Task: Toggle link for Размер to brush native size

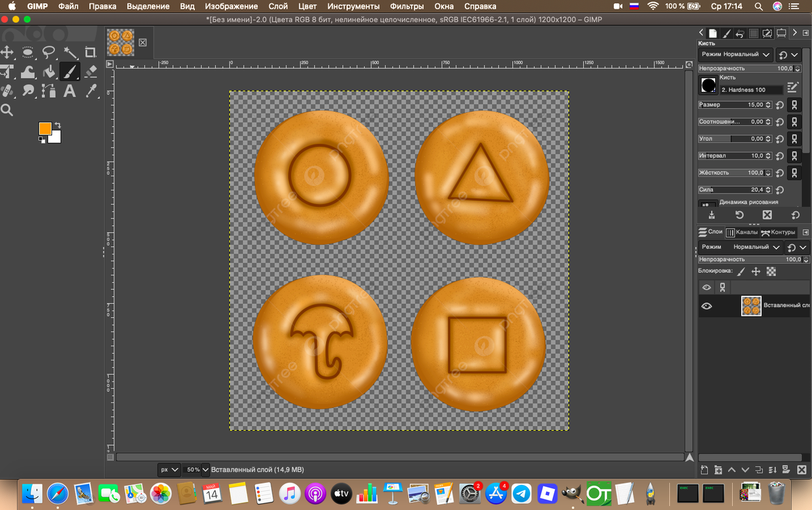Action: tap(795, 105)
